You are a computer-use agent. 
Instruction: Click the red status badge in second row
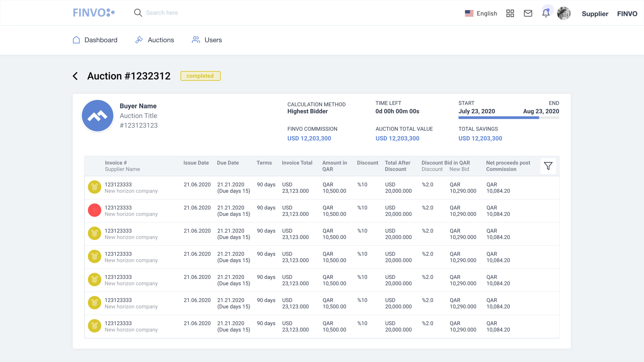[94, 210]
